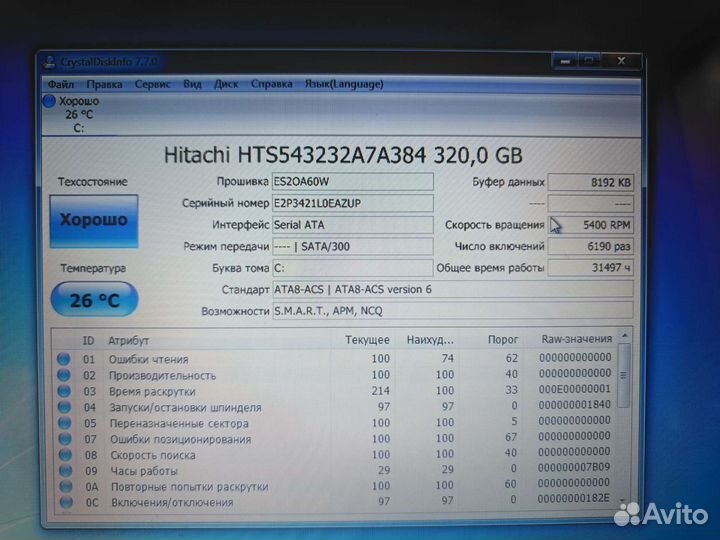Screen dimensions: 720x540
Task: Select Ошибки позиционирования attribute text
Action: [180, 439]
